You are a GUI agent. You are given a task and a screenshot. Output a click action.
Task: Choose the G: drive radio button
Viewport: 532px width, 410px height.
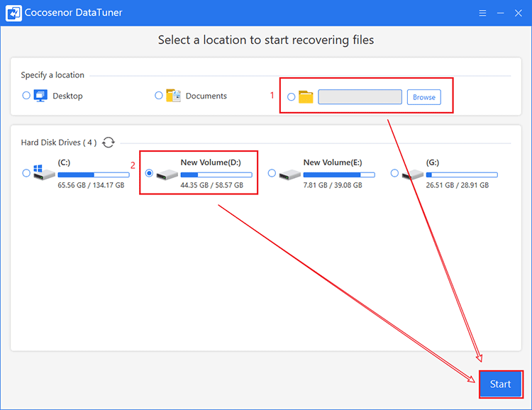click(x=394, y=173)
